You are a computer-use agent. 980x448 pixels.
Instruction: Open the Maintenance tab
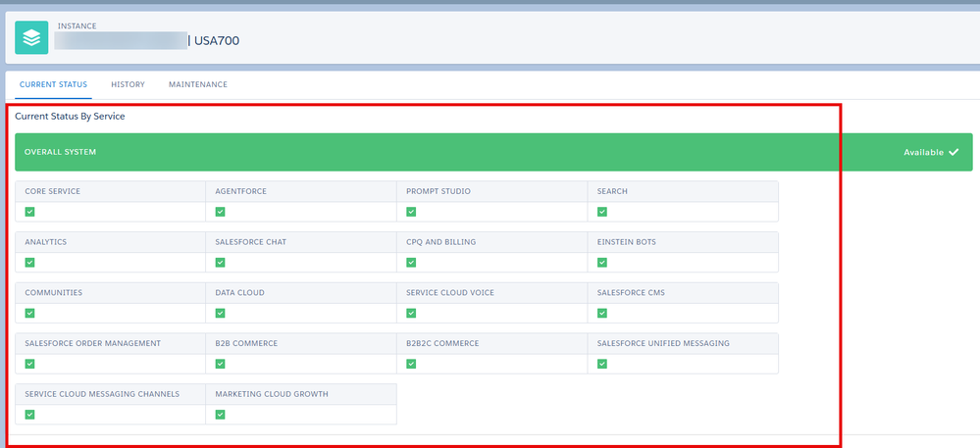[197, 84]
